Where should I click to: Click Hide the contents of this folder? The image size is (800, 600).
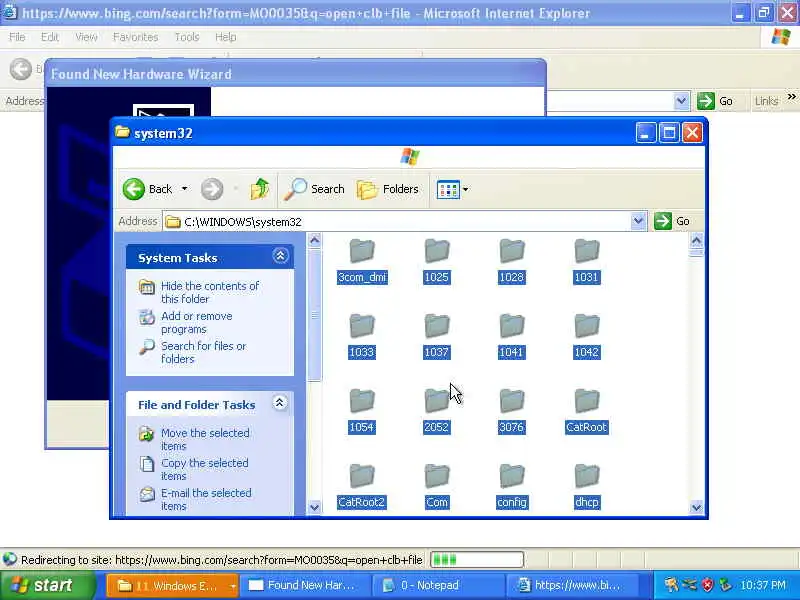pos(210,292)
